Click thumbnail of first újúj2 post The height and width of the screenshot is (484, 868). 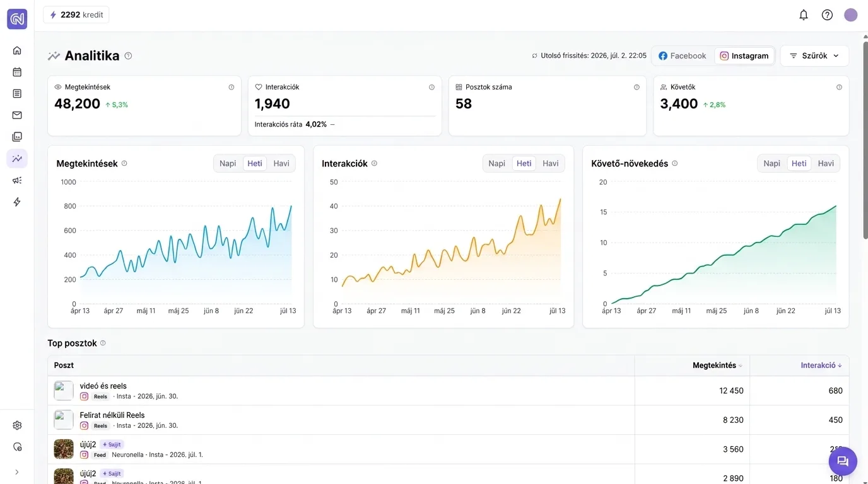pos(64,449)
